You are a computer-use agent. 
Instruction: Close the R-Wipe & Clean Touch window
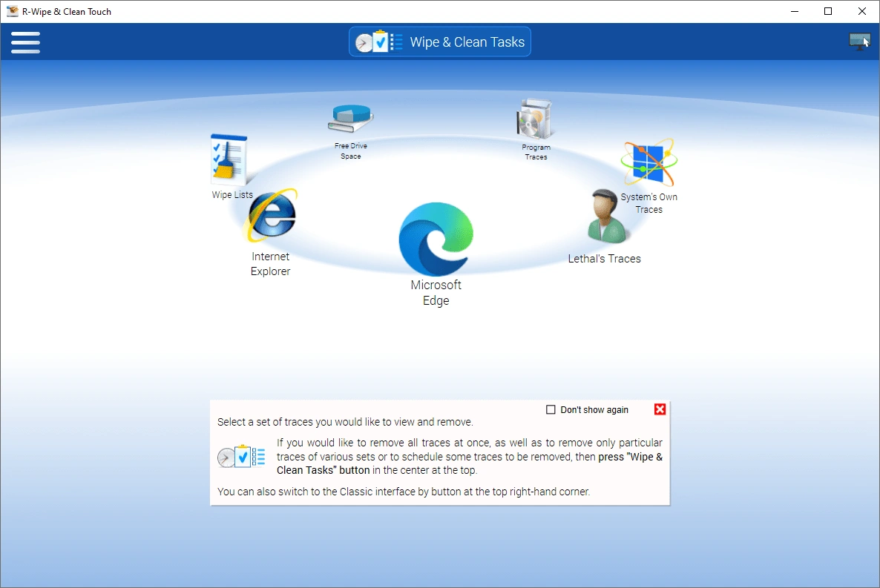point(862,11)
